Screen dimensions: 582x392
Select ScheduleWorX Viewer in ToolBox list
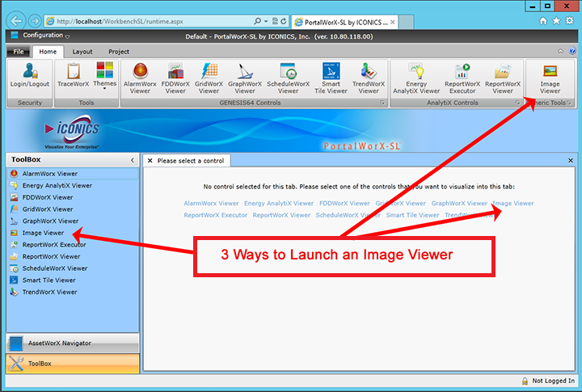tap(73, 268)
